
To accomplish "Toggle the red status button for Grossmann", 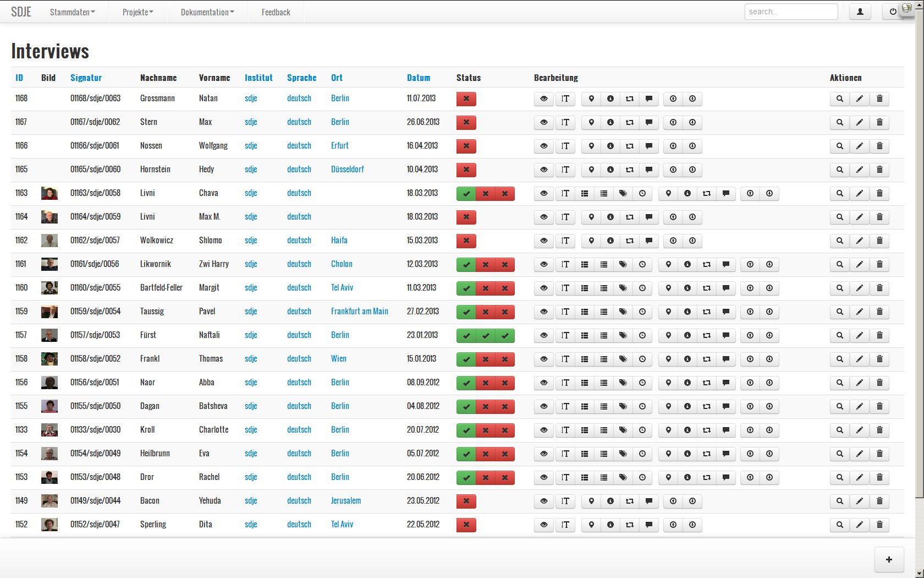I will coord(466,99).
